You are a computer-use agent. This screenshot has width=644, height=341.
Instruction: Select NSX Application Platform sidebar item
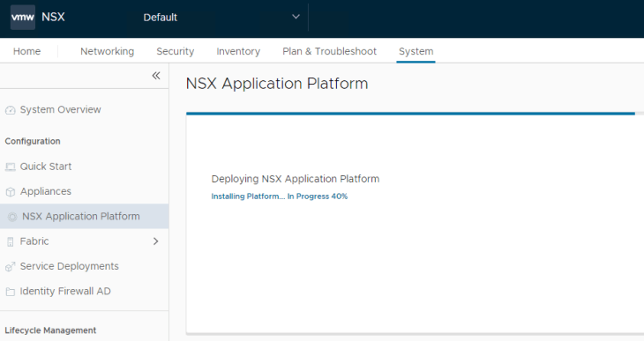[x=84, y=216]
